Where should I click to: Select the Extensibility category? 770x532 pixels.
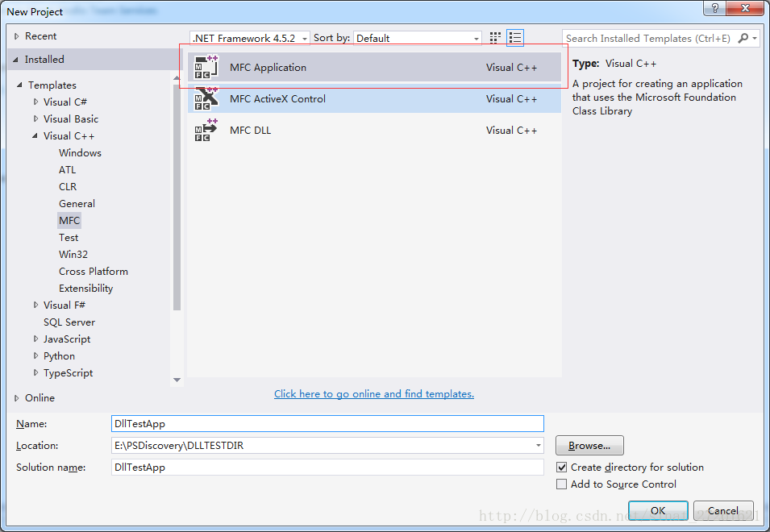click(x=86, y=288)
